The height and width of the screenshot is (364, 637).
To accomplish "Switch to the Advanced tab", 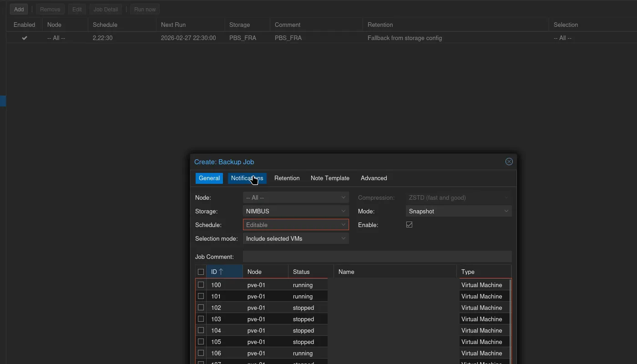I will coord(373,178).
